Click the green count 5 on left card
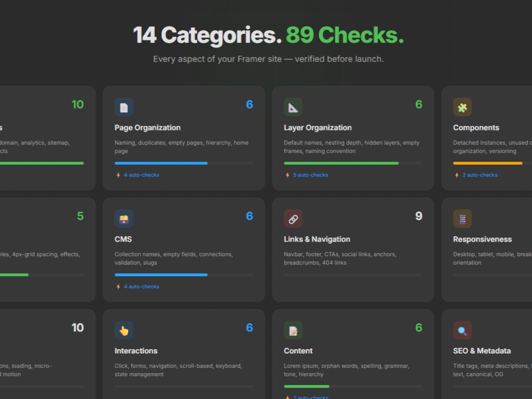This screenshot has height=399, width=532. click(80, 216)
